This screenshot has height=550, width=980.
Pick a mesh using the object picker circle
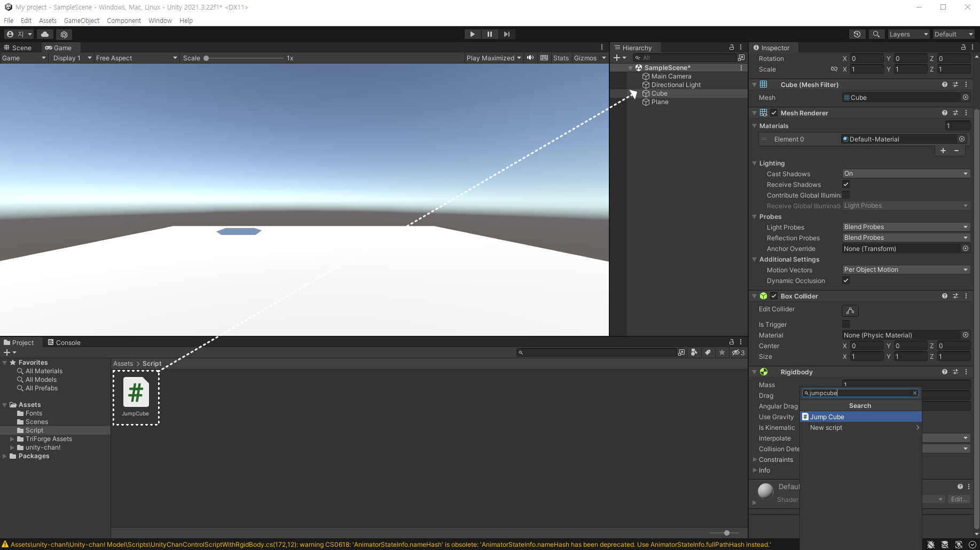[966, 97]
